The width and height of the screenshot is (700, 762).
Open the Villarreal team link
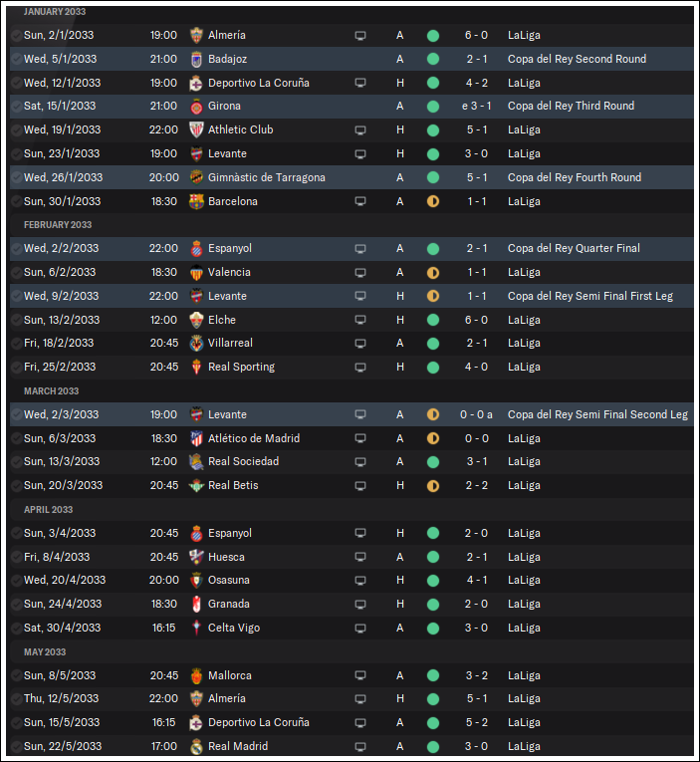tap(230, 343)
